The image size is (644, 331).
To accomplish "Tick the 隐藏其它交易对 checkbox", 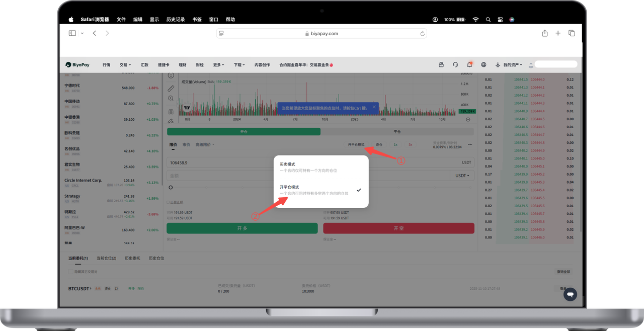I will [x=70, y=272].
